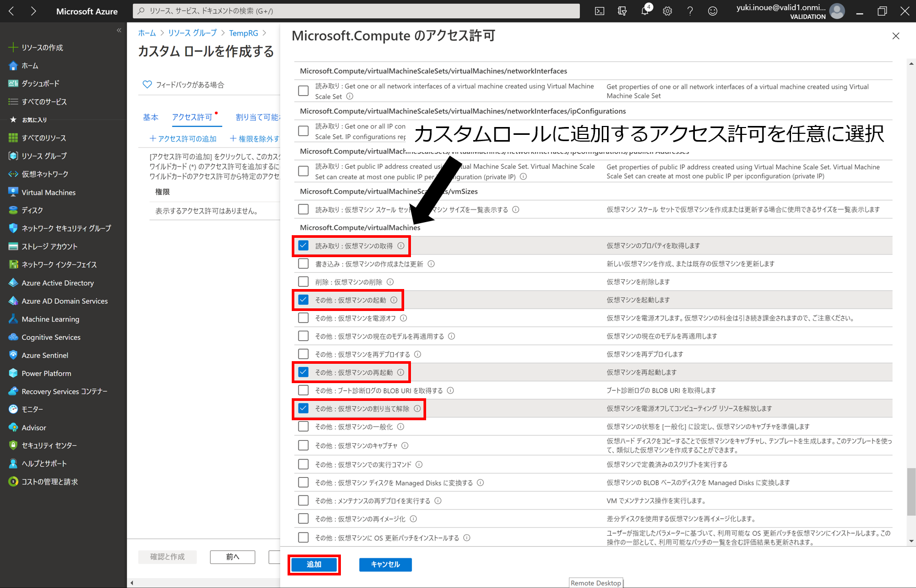Show info for 仮想マシンの取得 permission

[401, 246]
